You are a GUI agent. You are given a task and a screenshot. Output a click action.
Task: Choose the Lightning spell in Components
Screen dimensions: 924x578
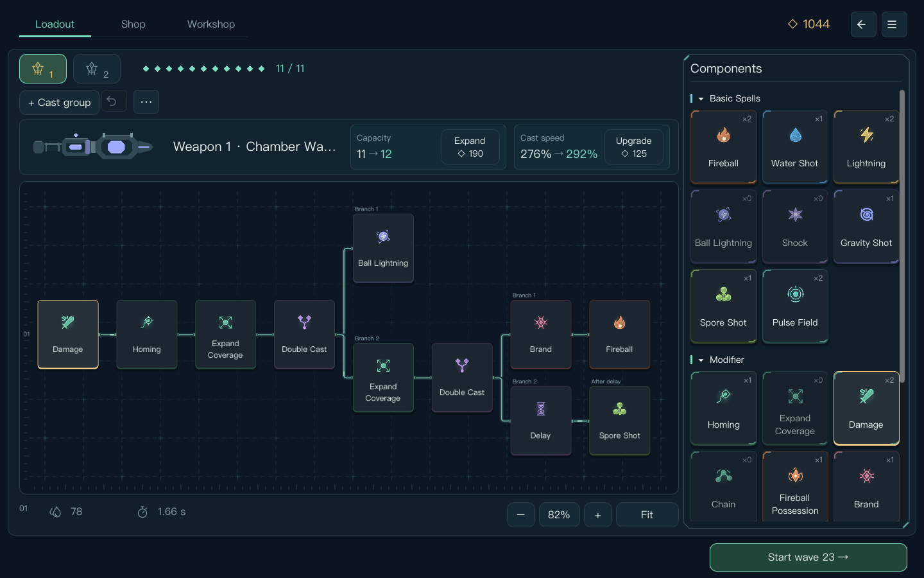[866, 147]
